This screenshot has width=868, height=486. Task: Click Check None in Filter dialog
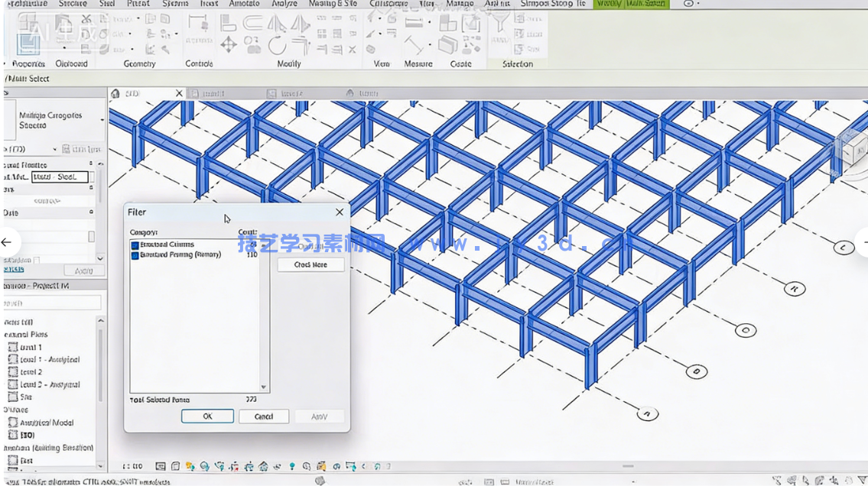(x=310, y=264)
